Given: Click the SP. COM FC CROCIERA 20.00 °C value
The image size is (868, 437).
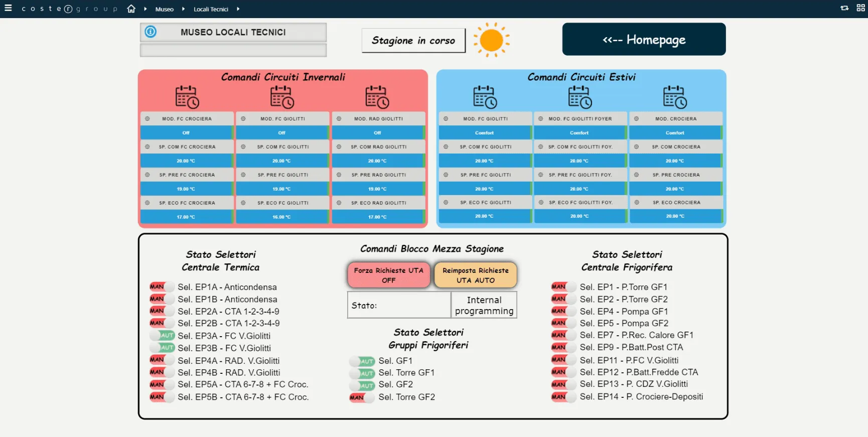Looking at the screenshot, I should 186,161.
